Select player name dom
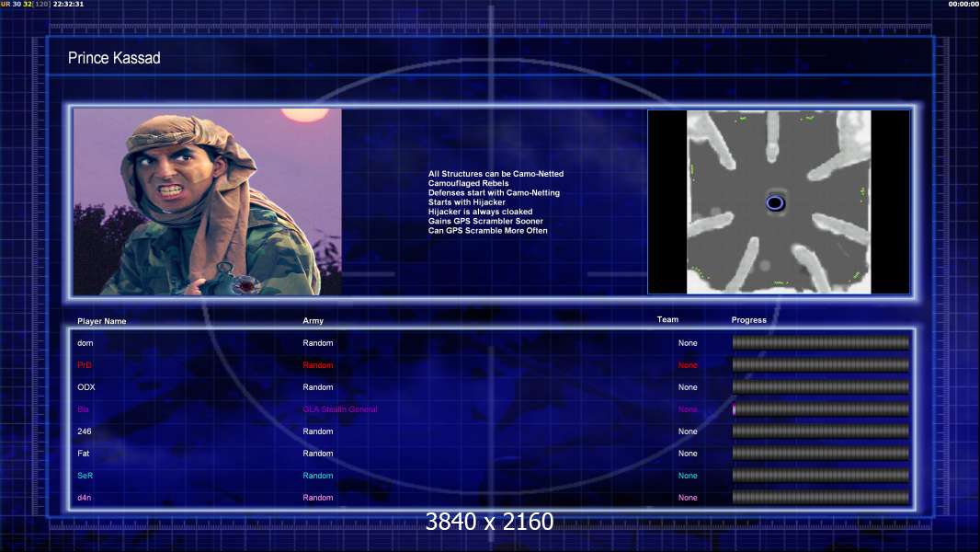Screen dimensions: 980x552 click(x=85, y=342)
